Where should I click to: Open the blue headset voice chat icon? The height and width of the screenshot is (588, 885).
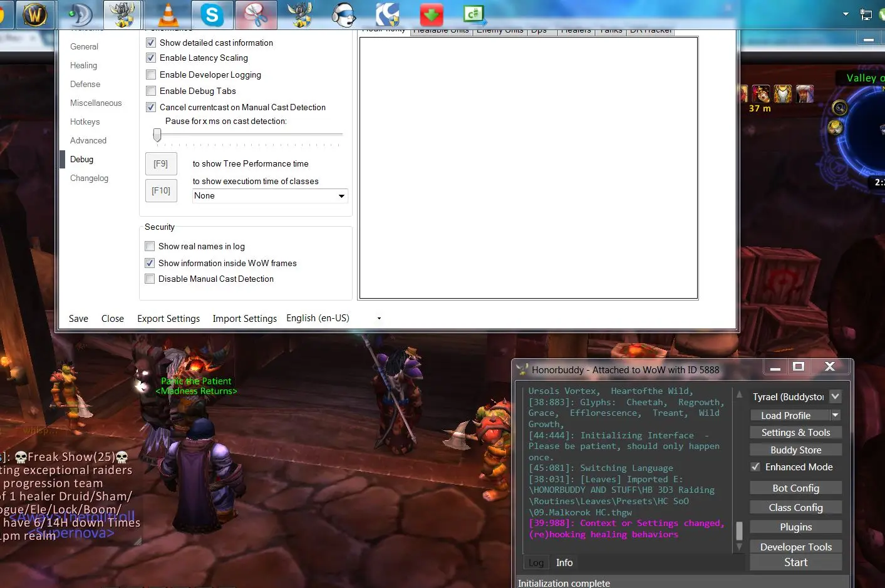coord(343,14)
